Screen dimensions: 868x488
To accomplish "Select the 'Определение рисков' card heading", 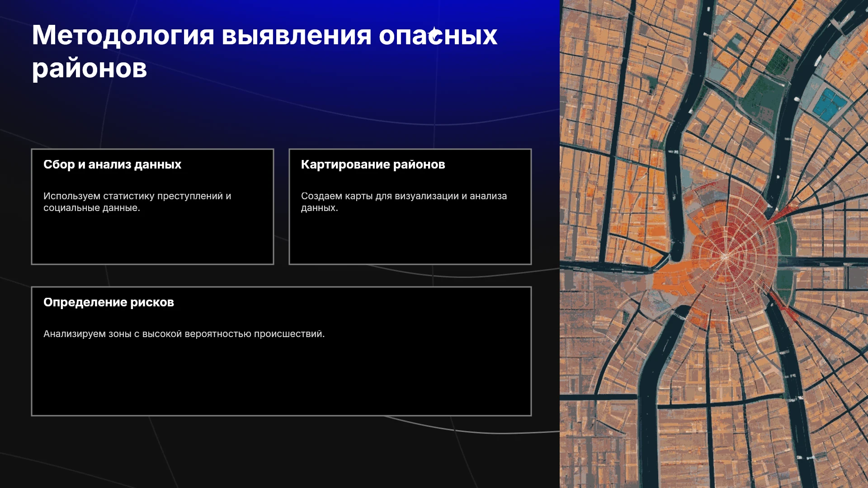I will (x=108, y=302).
